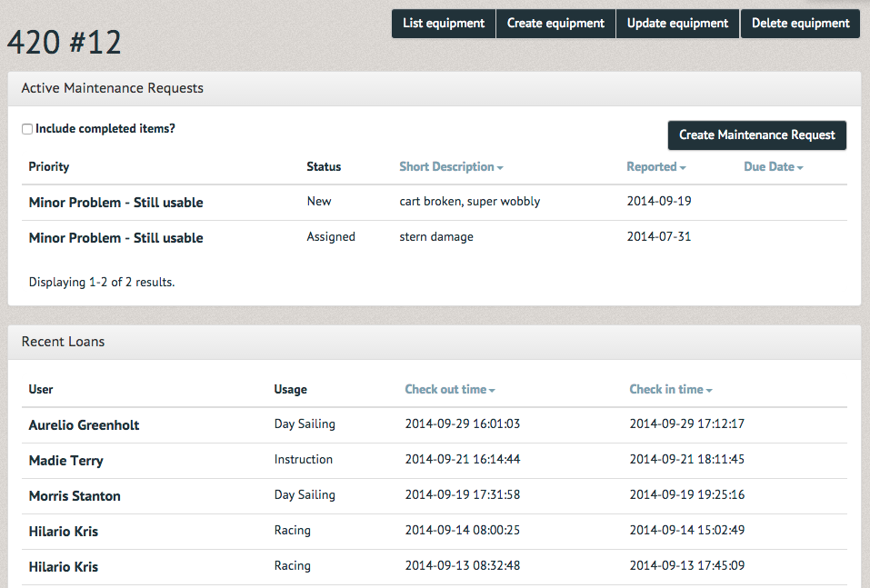Viewport: 870px width, 588px height.
Task: Click the '420 #12' page title
Action: tap(64, 43)
